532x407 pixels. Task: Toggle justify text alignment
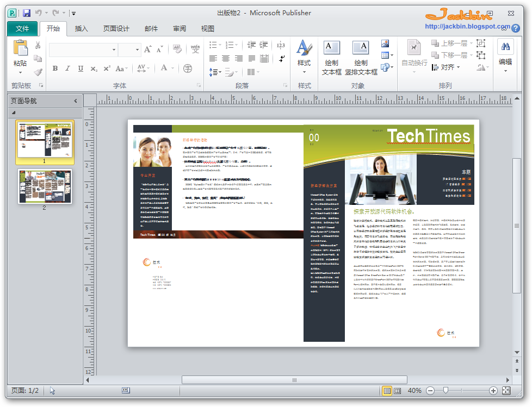[x=251, y=58]
